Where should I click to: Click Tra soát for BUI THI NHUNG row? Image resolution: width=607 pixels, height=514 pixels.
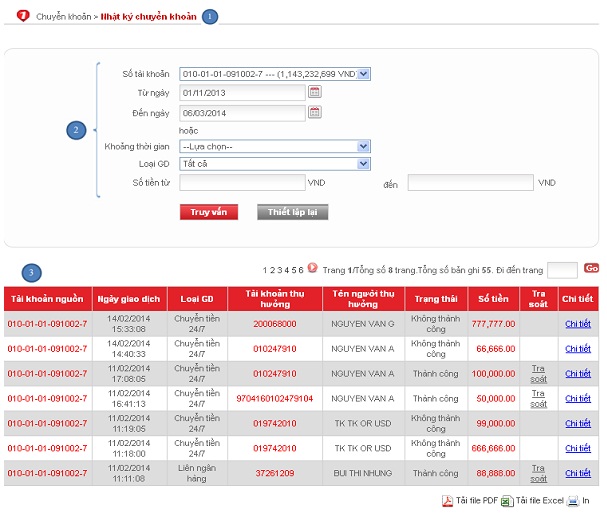538,473
